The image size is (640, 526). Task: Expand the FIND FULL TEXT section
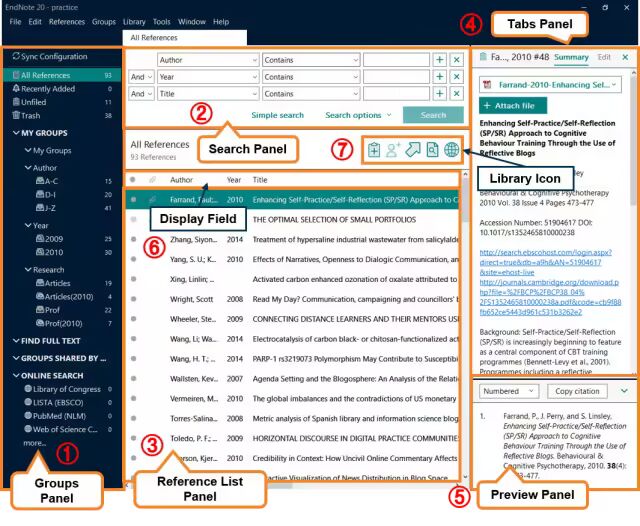(x=16, y=341)
